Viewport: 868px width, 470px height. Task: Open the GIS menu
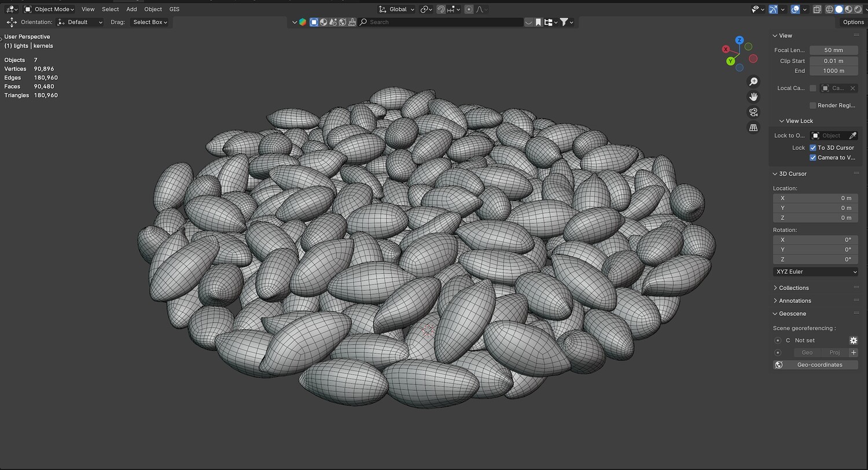coord(174,9)
